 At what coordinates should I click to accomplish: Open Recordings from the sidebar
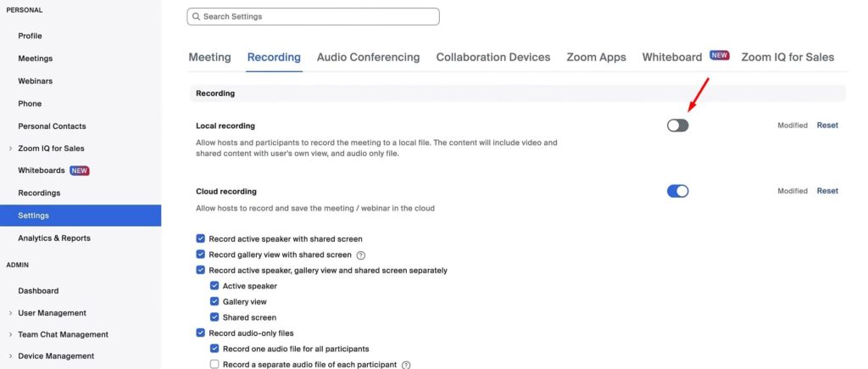pyautogui.click(x=39, y=193)
